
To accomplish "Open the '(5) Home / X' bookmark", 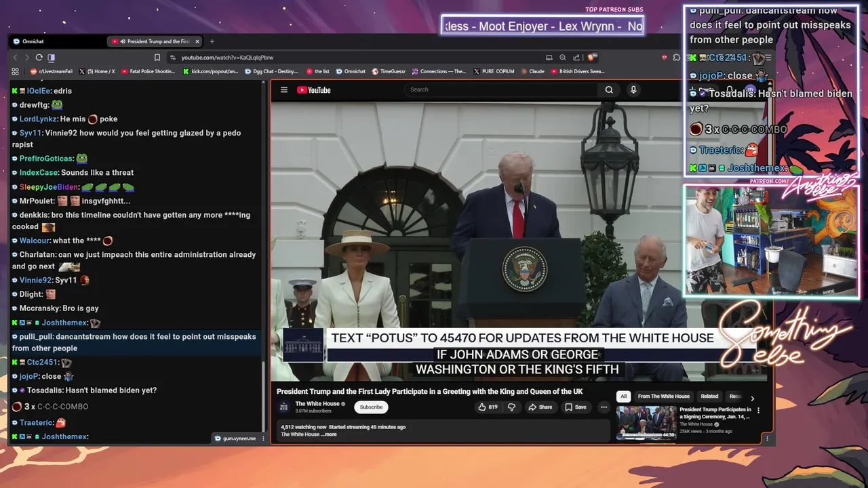I will point(97,71).
